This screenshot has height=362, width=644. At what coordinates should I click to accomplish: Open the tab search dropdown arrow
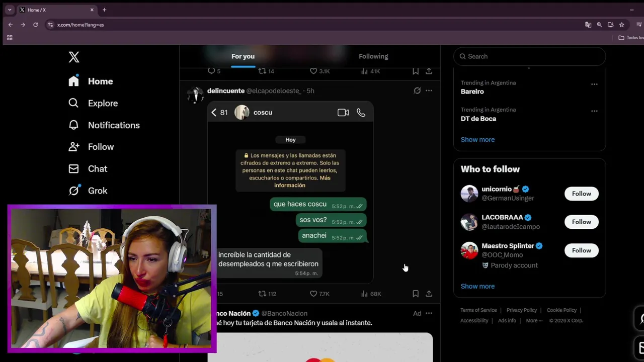[x=10, y=10]
